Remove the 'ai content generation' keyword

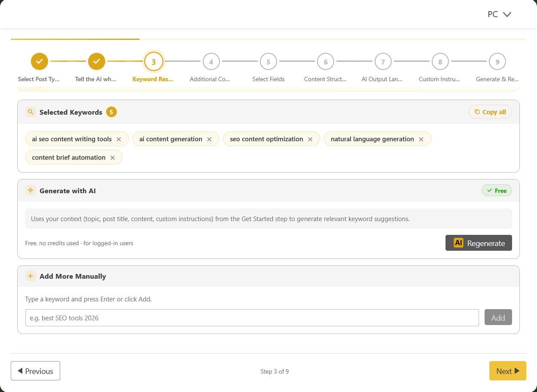pyautogui.click(x=209, y=139)
